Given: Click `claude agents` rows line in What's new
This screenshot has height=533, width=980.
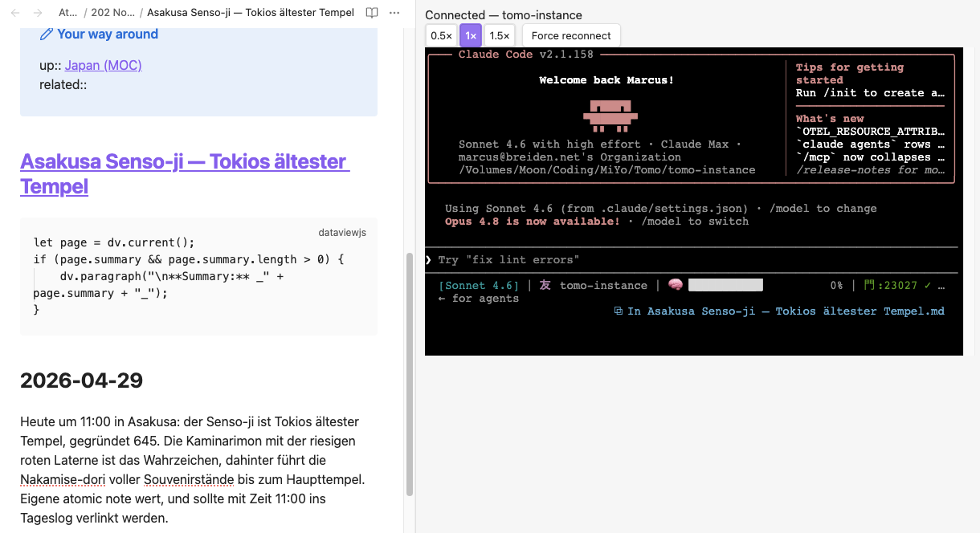Looking at the screenshot, I should pos(871,144).
